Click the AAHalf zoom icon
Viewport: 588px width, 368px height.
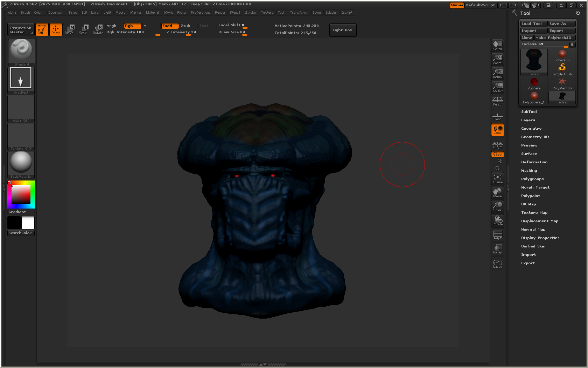coord(497,87)
